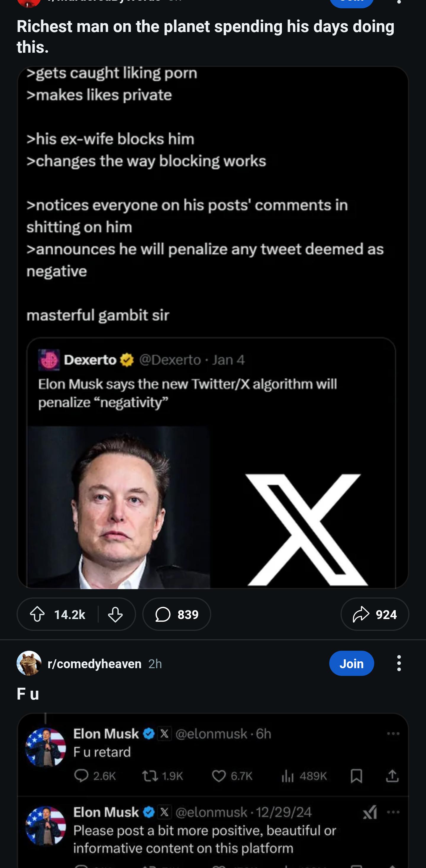Viewport: 426px width, 868px height.
Task: Click the tweet share upload icon
Action: tap(392, 776)
